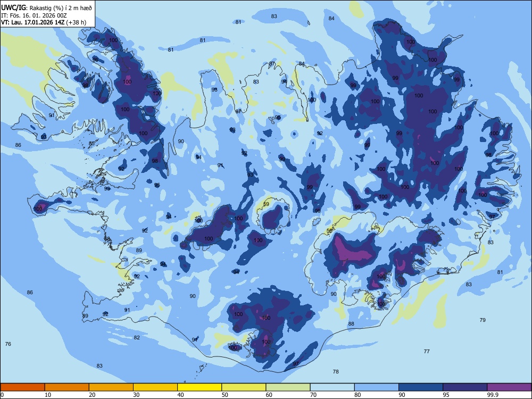Image resolution: width=532 pixels, height=399 pixels.
Task: Select the '77' humidity value on map
Action: click(427, 352)
